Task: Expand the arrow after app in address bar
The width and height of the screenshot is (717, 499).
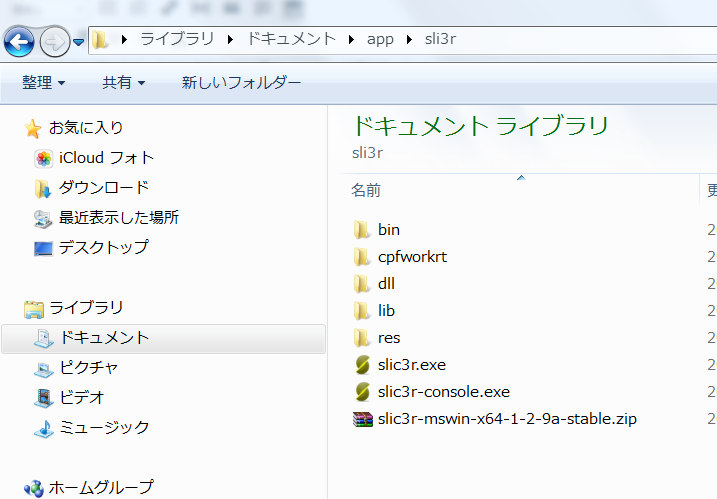Action: [409, 40]
